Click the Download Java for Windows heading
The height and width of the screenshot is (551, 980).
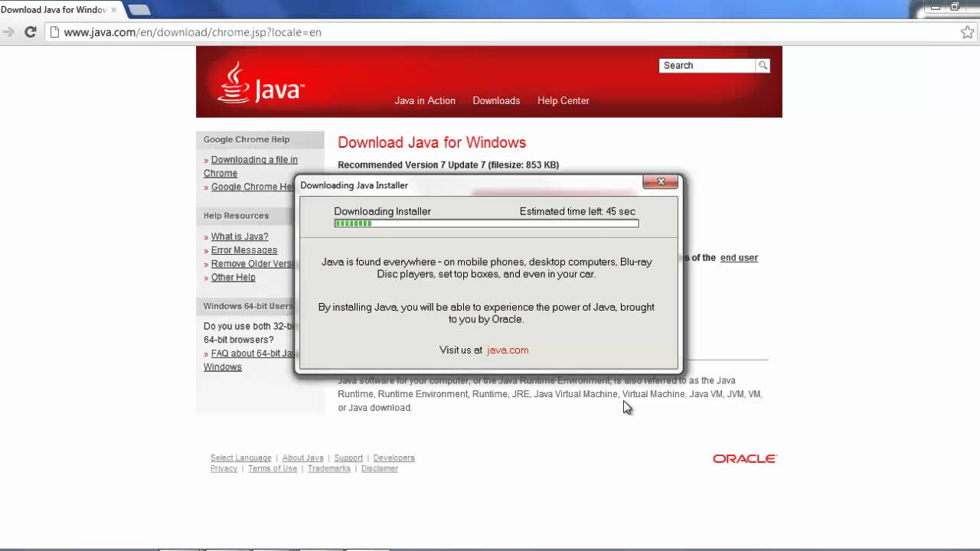[432, 143]
